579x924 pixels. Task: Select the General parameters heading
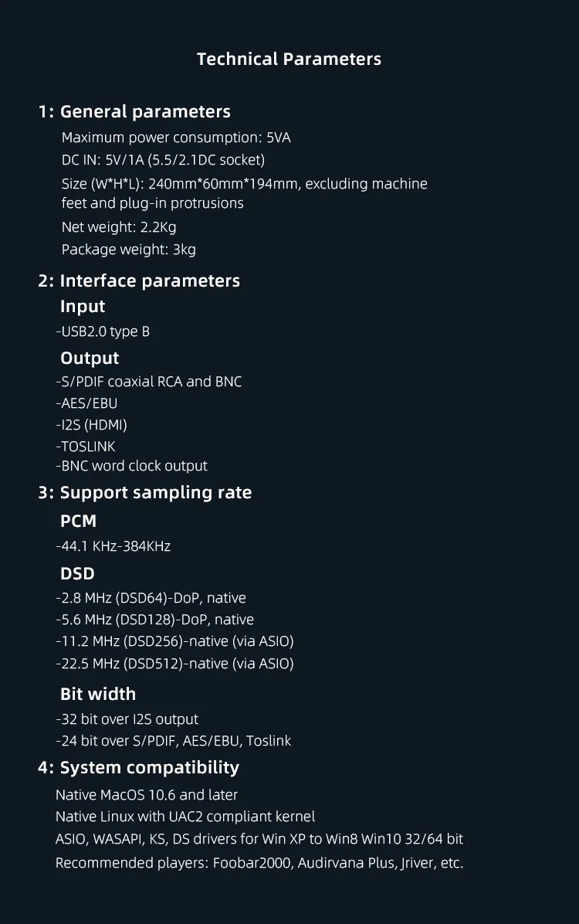(x=134, y=112)
